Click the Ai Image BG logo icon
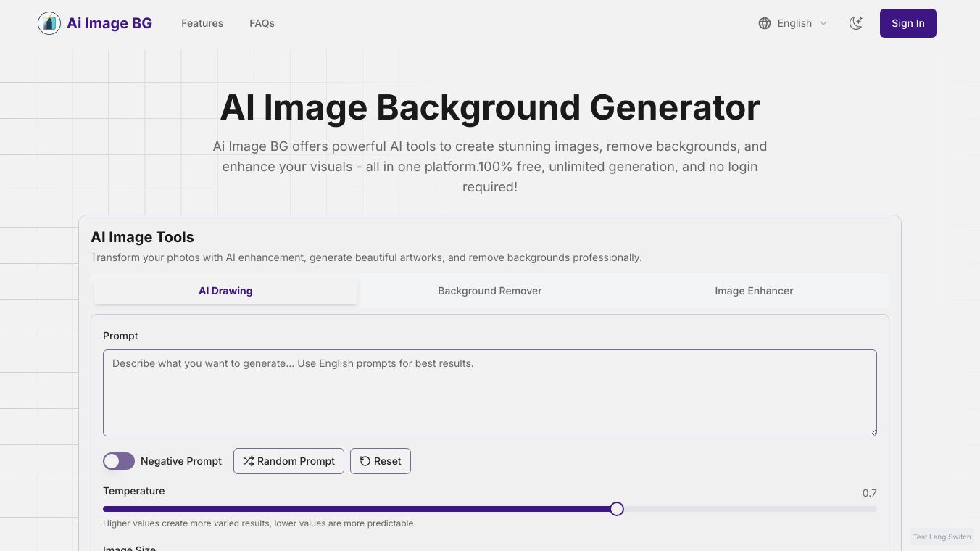 coord(49,23)
